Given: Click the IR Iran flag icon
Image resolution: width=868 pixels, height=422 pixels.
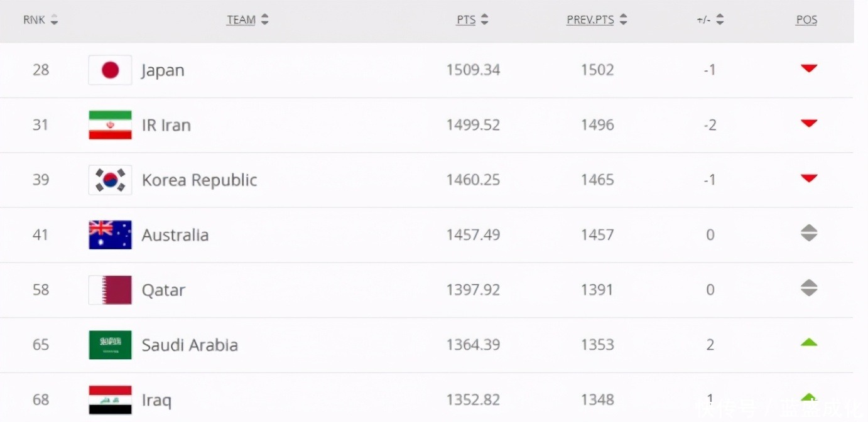Looking at the screenshot, I should coord(110,125).
